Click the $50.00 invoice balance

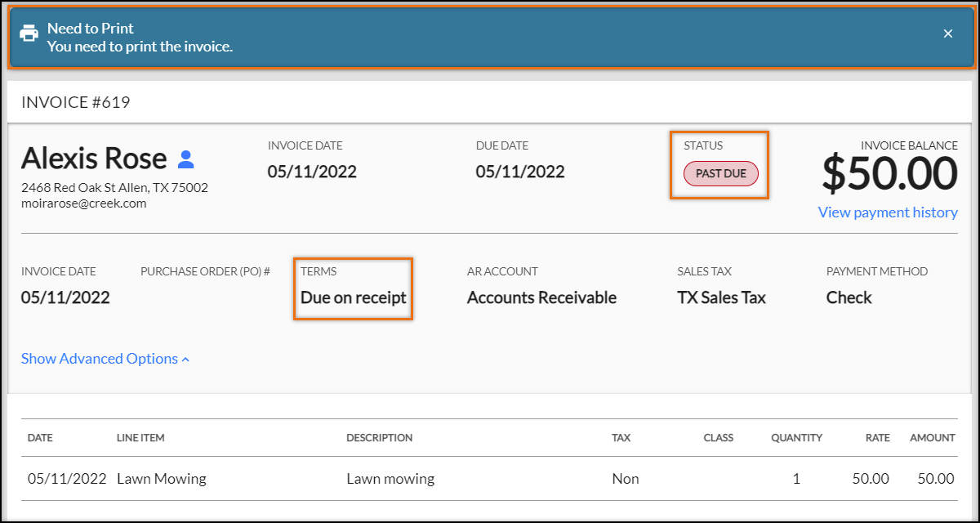click(x=889, y=173)
